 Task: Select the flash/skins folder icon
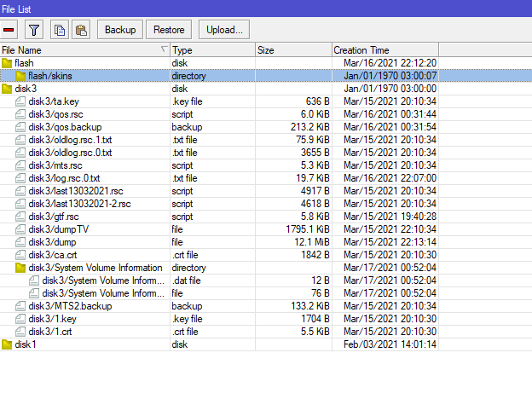pos(20,76)
